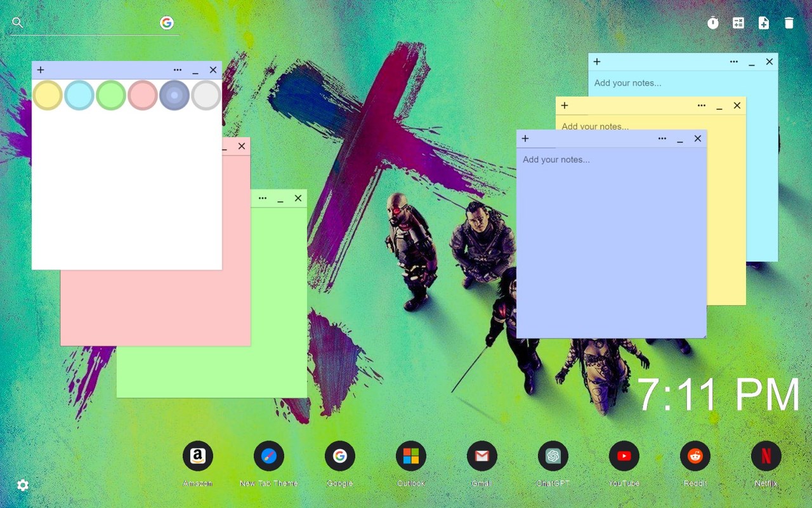Click into the cyan note's text area
This screenshot has width=812, height=508.
[x=683, y=83]
